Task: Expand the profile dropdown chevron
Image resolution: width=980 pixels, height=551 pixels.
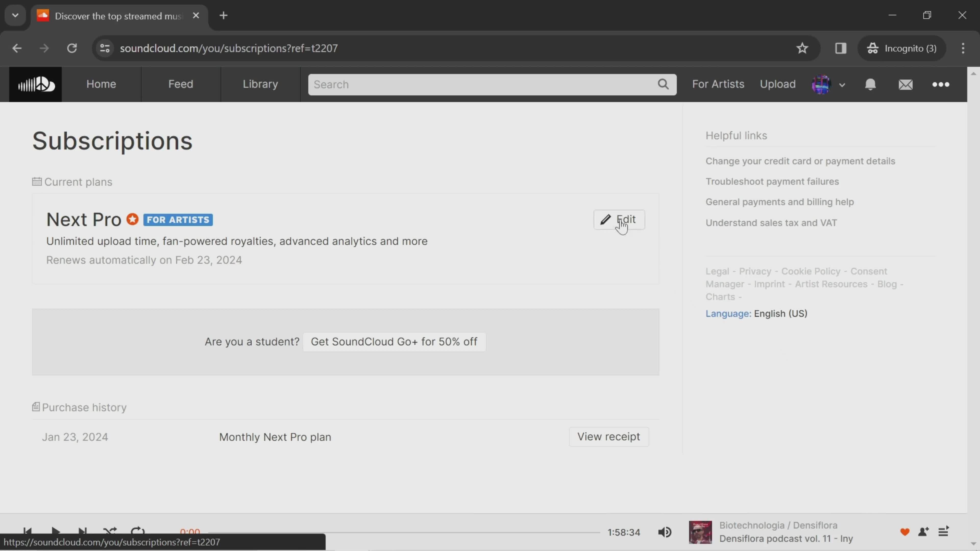Action: (842, 85)
